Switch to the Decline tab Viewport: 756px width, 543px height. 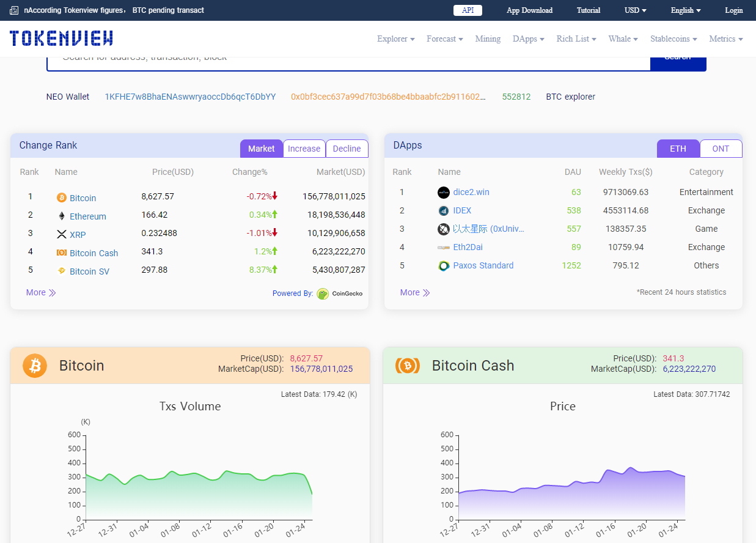click(x=347, y=149)
